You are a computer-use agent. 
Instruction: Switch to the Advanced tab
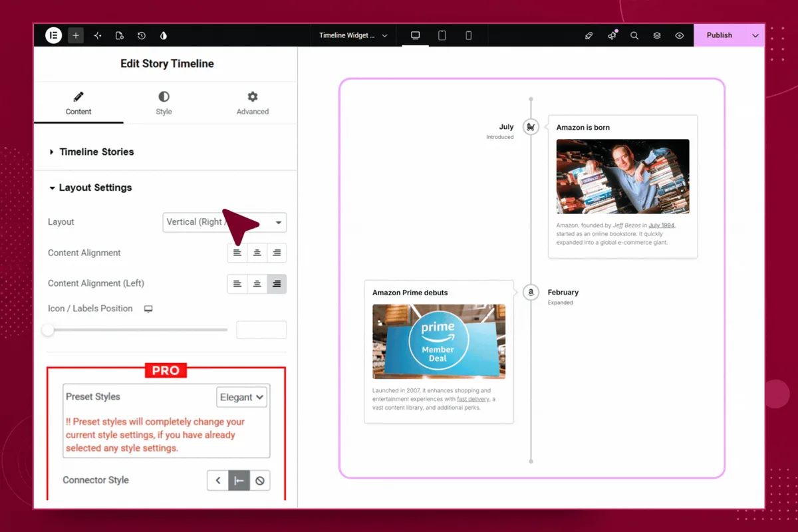click(253, 103)
